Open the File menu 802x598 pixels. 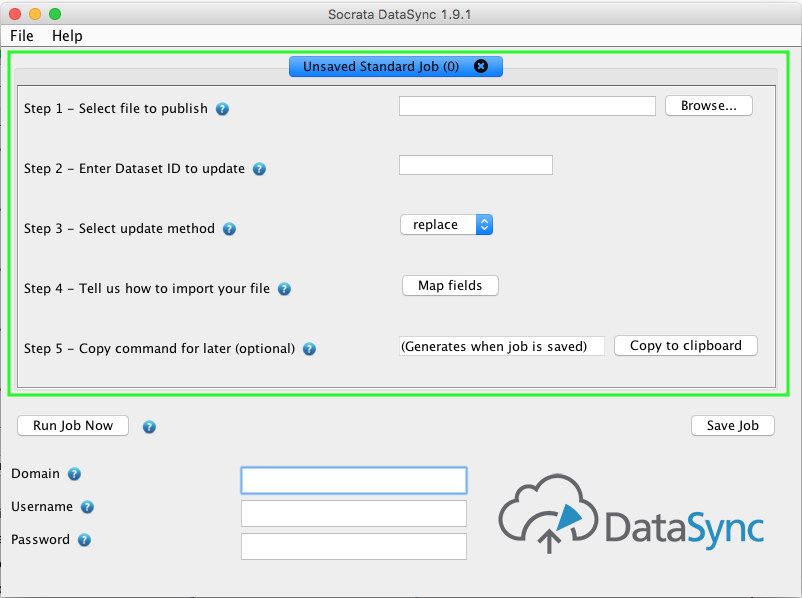21,36
